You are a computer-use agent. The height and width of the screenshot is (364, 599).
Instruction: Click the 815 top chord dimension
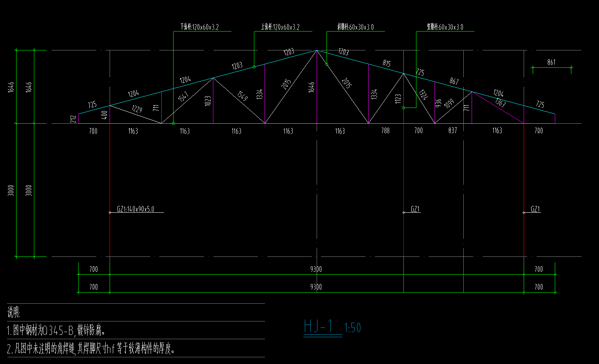tap(386, 63)
